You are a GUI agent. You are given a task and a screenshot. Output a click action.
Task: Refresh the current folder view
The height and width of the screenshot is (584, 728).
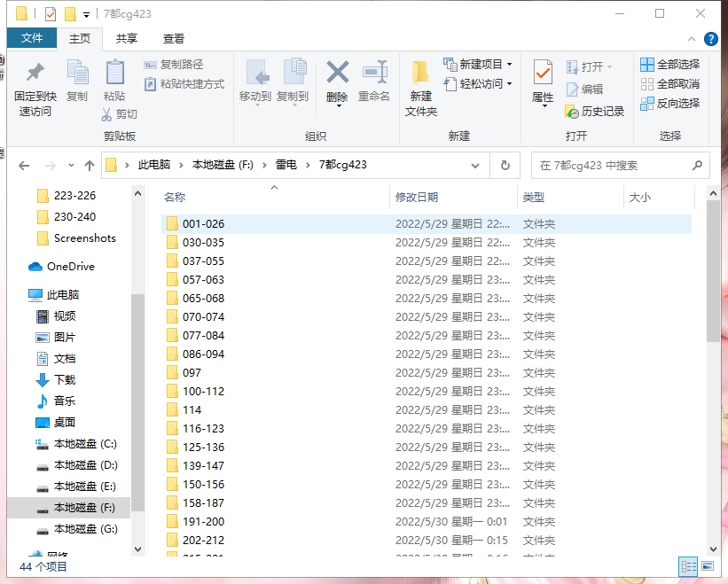pos(505,165)
